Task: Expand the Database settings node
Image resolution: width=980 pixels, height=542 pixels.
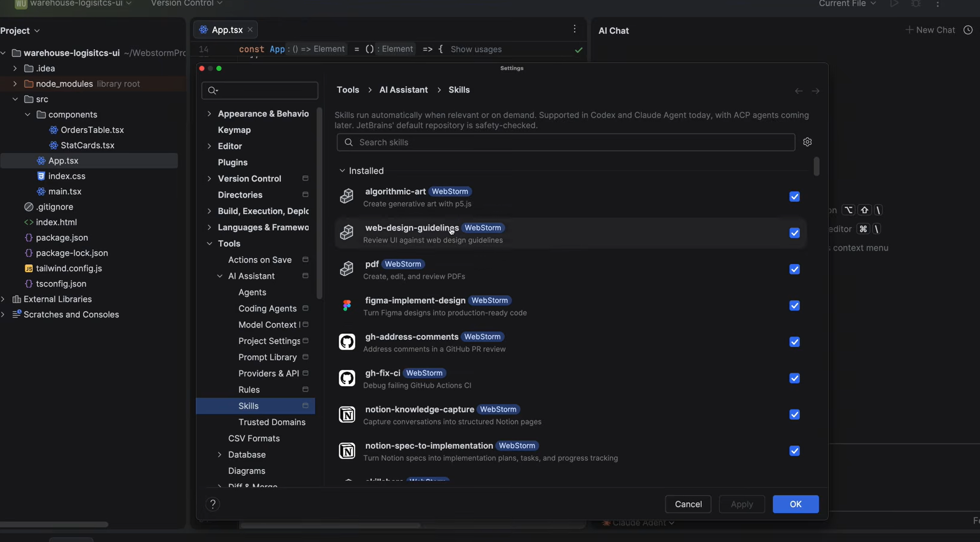Action: click(220, 454)
